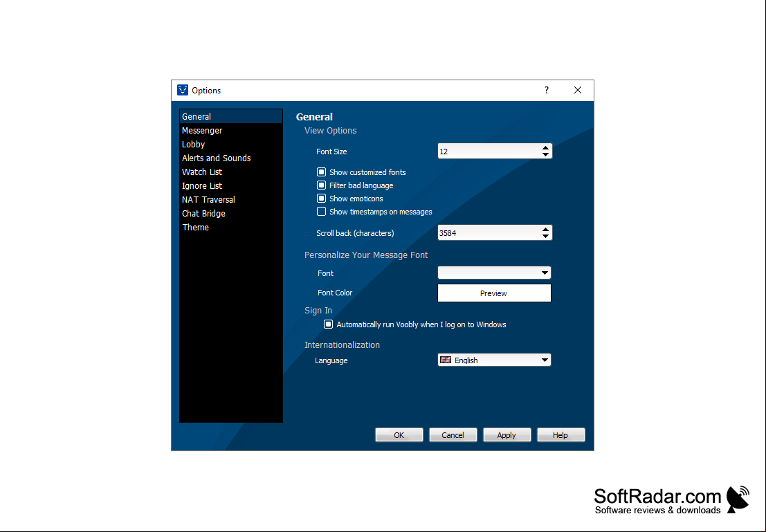The width and height of the screenshot is (766, 532).
Task: Select General in the options list
Action: click(230, 116)
